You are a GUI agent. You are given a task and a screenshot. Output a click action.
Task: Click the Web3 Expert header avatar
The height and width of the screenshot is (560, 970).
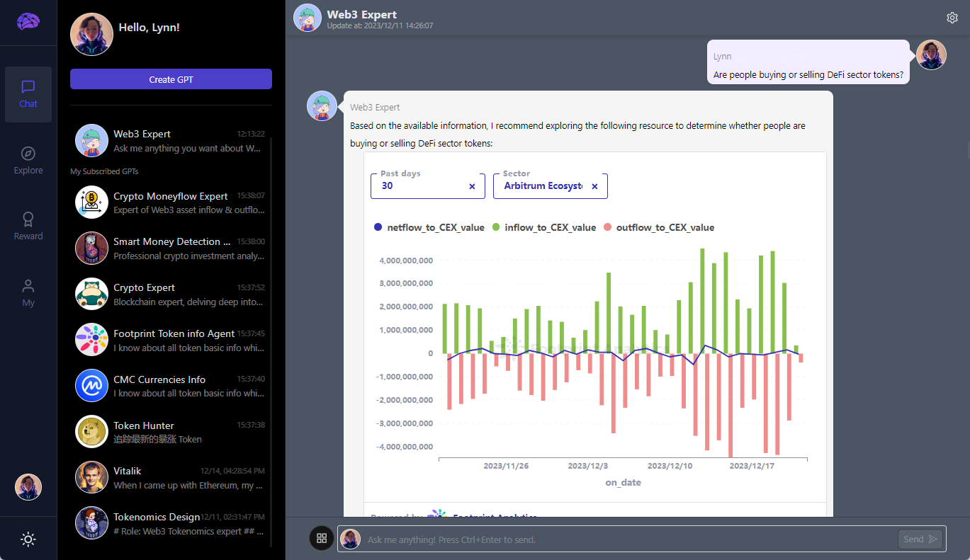(307, 17)
